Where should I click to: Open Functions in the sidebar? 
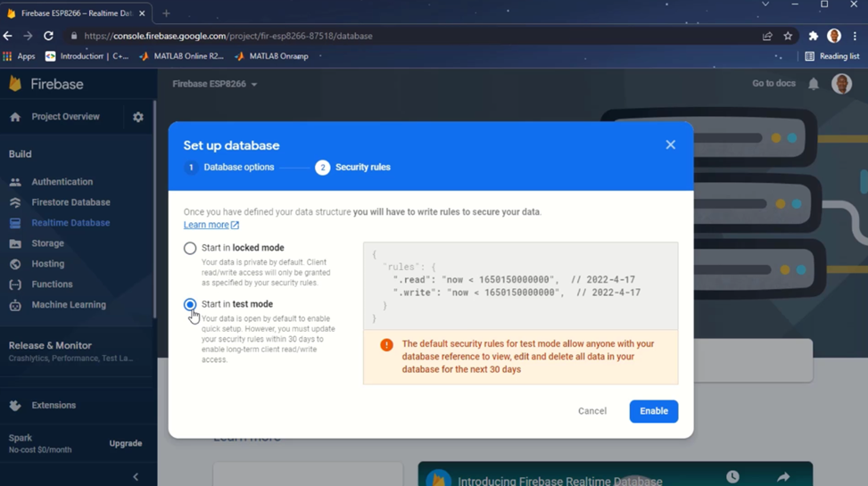click(x=52, y=284)
